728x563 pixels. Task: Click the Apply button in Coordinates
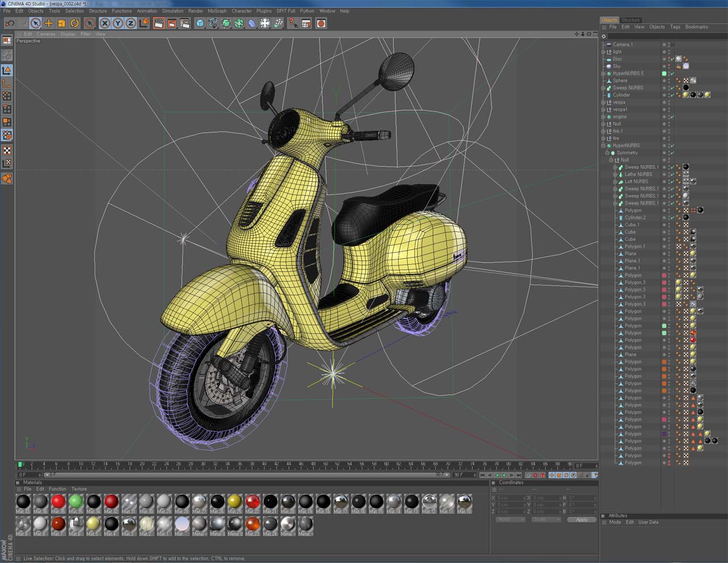tap(581, 520)
